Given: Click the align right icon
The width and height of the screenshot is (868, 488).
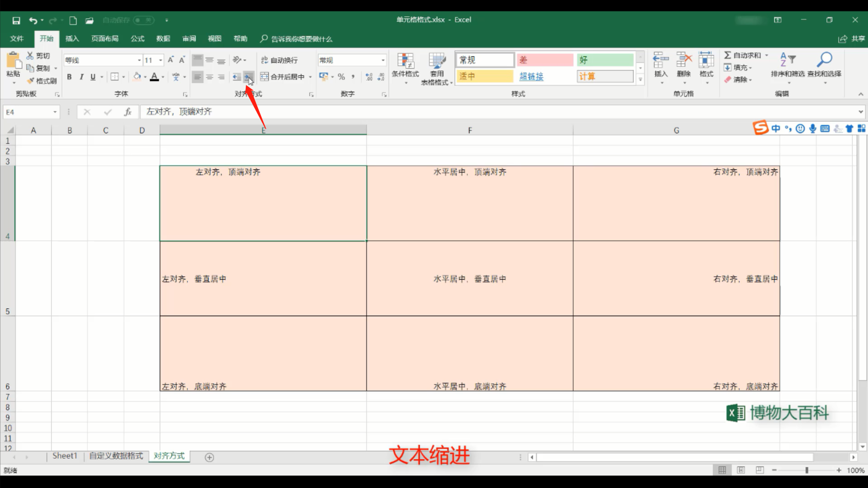Looking at the screenshot, I should click(x=221, y=77).
